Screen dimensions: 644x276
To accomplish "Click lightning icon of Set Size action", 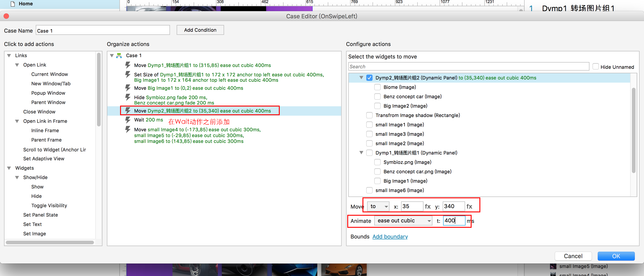I will pos(128,74).
